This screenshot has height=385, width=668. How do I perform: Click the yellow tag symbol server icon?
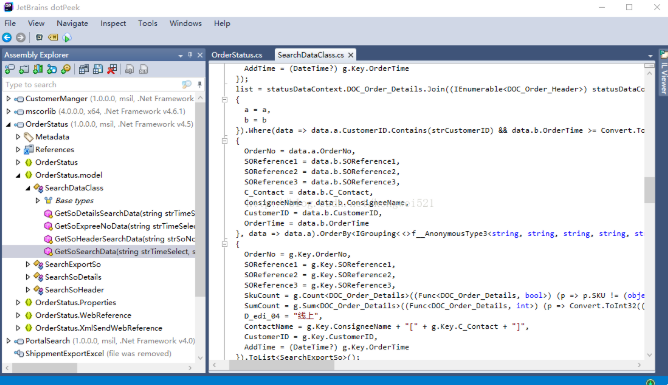[x=53, y=37]
